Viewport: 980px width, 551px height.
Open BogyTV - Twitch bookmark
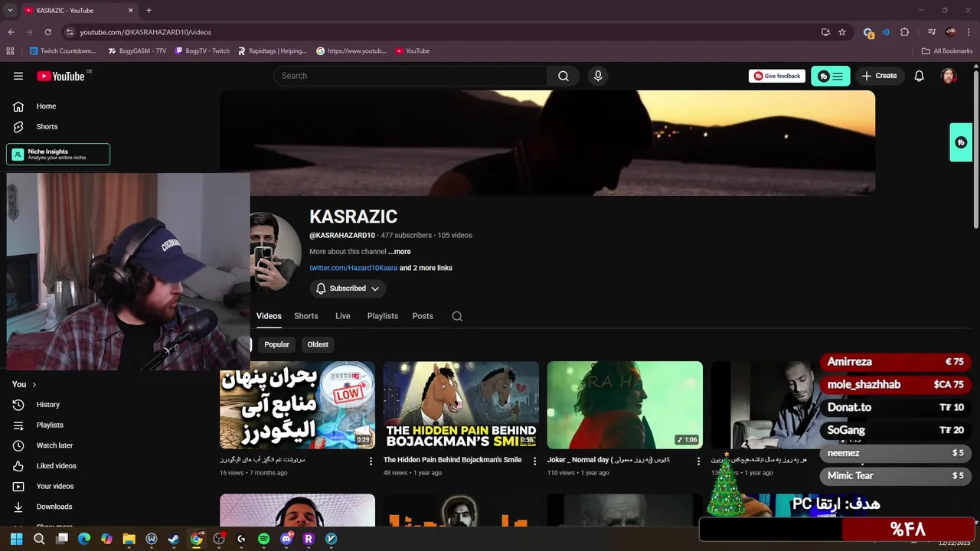point(202,51)
